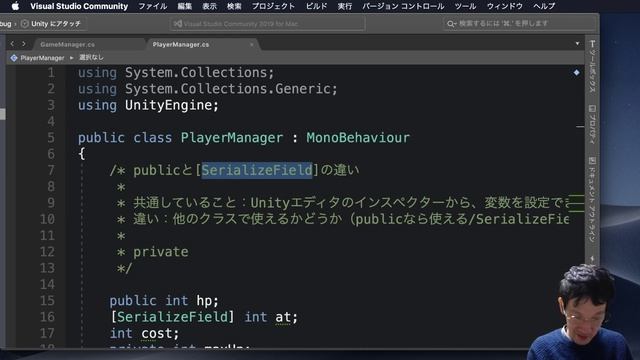Click line number 5 in the gutter
This screenshot has width=640, height=360.
[51, 138]
